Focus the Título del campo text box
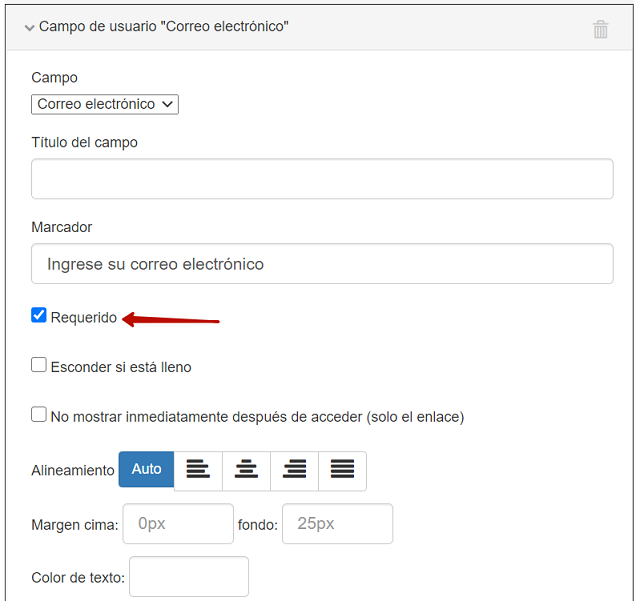 [x=322, y=178]
